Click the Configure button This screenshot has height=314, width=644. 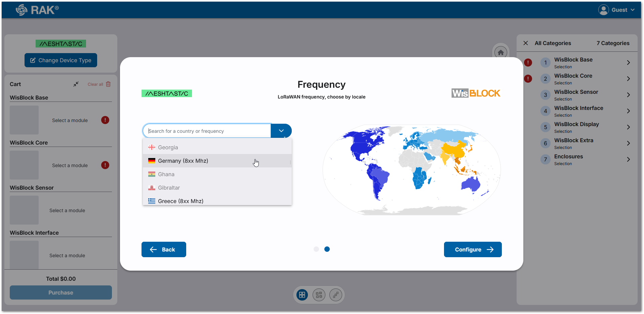[x=473, y=249]
